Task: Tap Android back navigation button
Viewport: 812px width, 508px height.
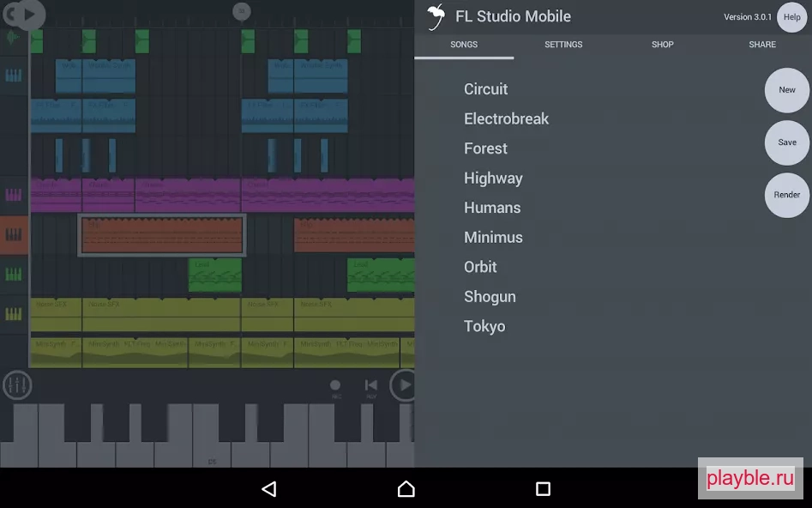Action: 269,489
